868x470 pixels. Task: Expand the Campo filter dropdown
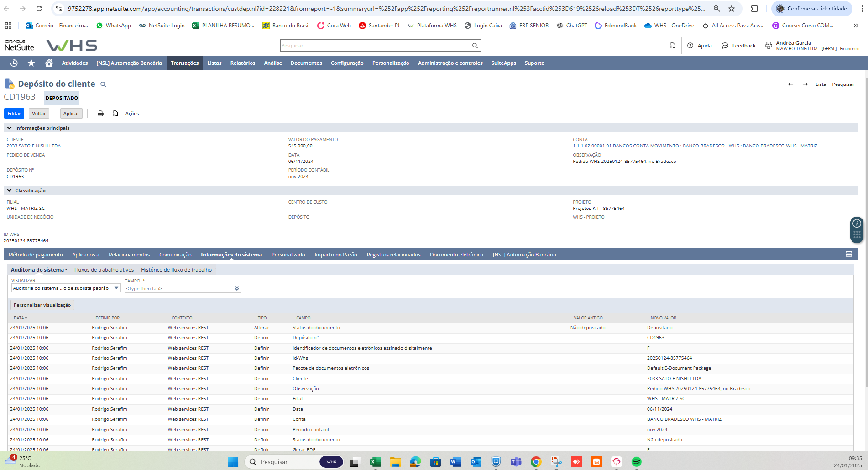(236, 288)
